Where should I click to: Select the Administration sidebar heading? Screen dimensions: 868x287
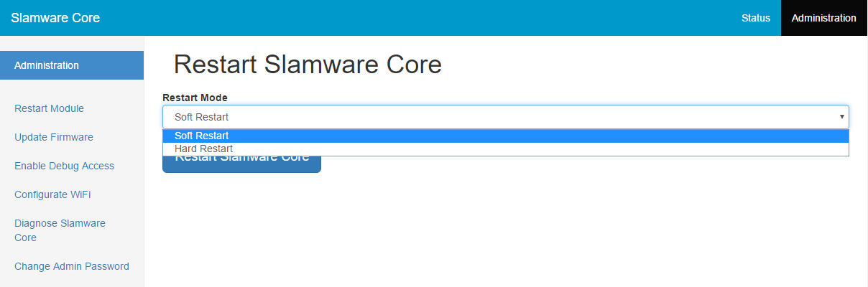click(72, 65)
